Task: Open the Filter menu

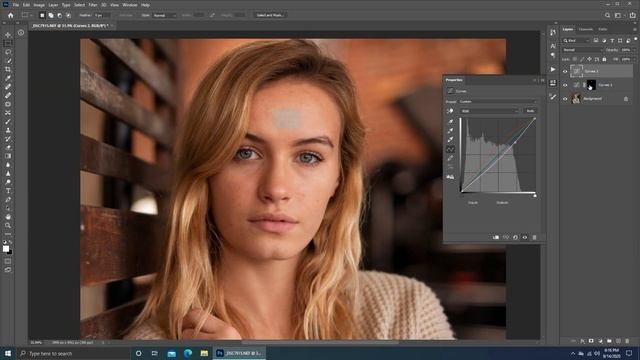Action: tap(93, 5)
